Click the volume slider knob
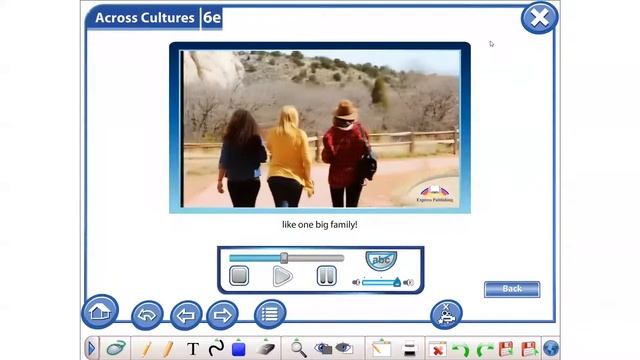 pyautogui.click(x=397, y=282)
